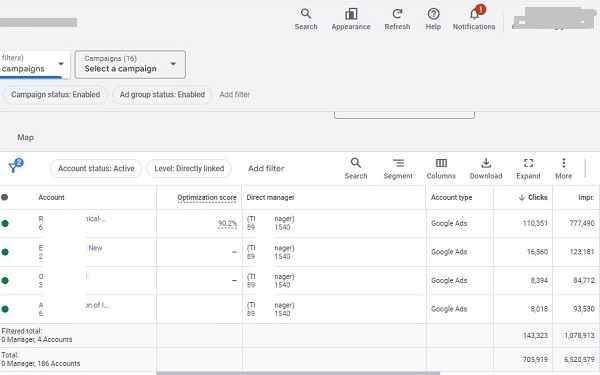This screenshot has width=600, height=375.
Task: Open the Help menu
Action: click(x=433, y=19)
